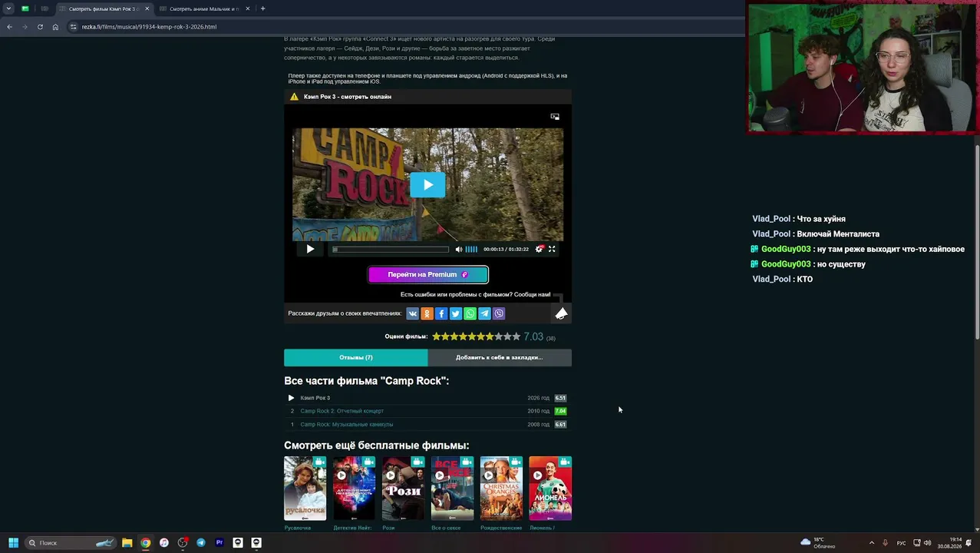This screenshot has height=553, width=980.
Task: Share the film on Viber
Action: [499, 313]
